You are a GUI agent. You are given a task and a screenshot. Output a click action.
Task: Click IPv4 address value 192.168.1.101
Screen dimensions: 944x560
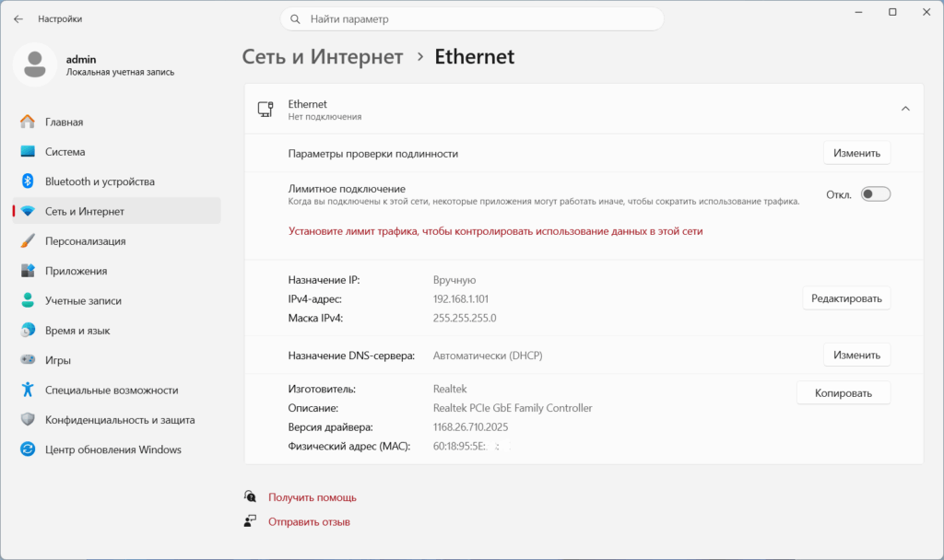461,299
